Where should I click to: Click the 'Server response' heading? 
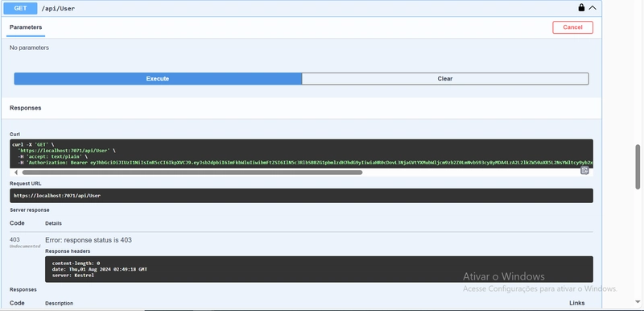[x=30, y=210]
